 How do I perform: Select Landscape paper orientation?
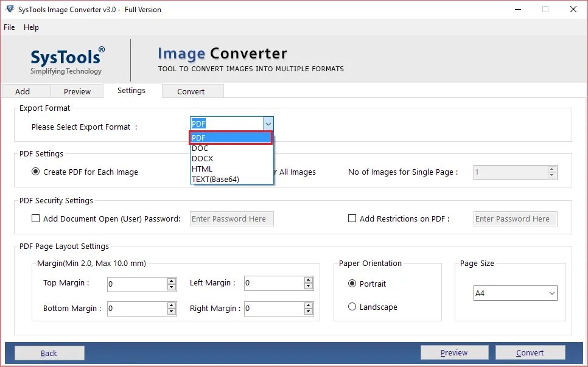[x=352, y=307]
